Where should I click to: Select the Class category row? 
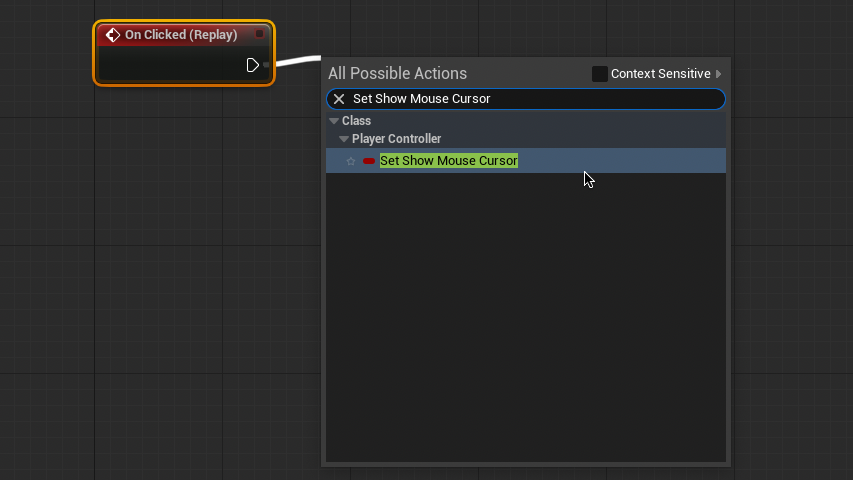pyautogui.click(x=356, y=121)
